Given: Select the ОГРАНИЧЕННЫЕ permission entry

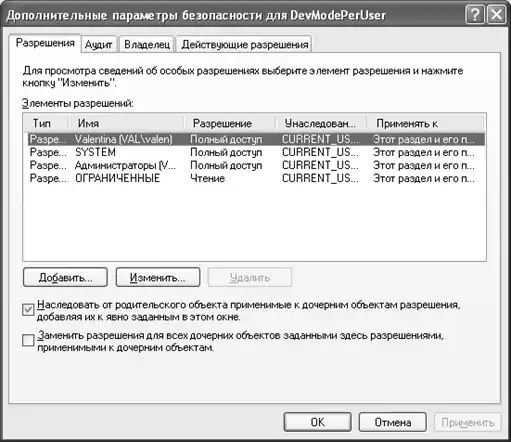Looking at the screenshot, I should pyautogui.click(x=256, y=178).
